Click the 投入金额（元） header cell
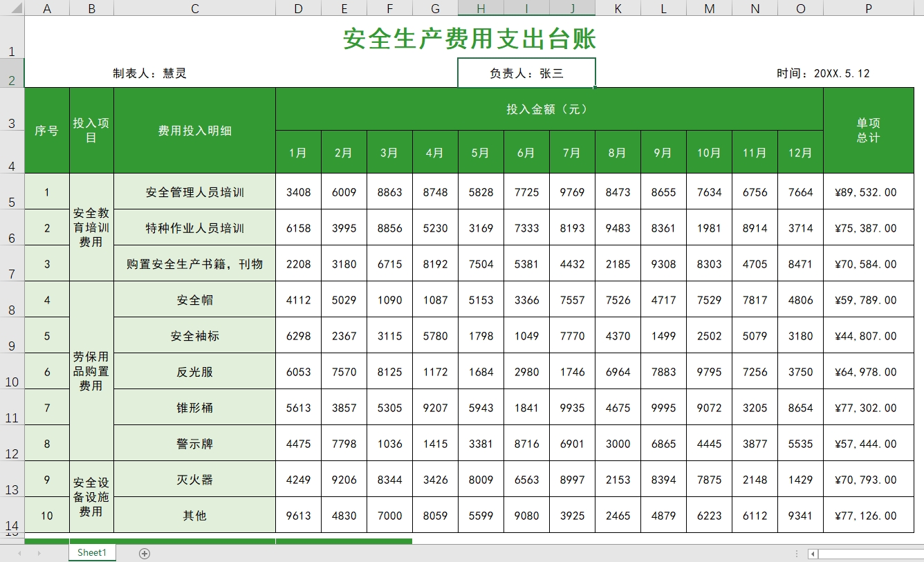This screenshot has height=562, width=924. (549, 109)
